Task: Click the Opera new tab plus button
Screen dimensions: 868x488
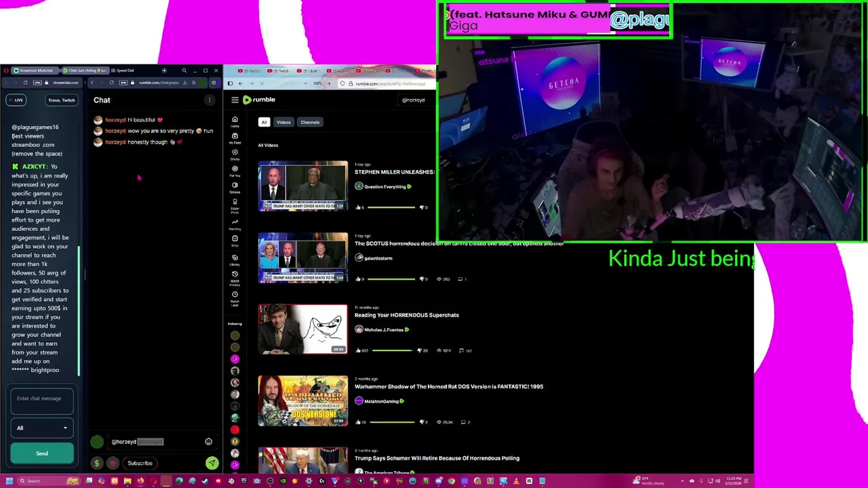Action: click(x=164, y=70)
